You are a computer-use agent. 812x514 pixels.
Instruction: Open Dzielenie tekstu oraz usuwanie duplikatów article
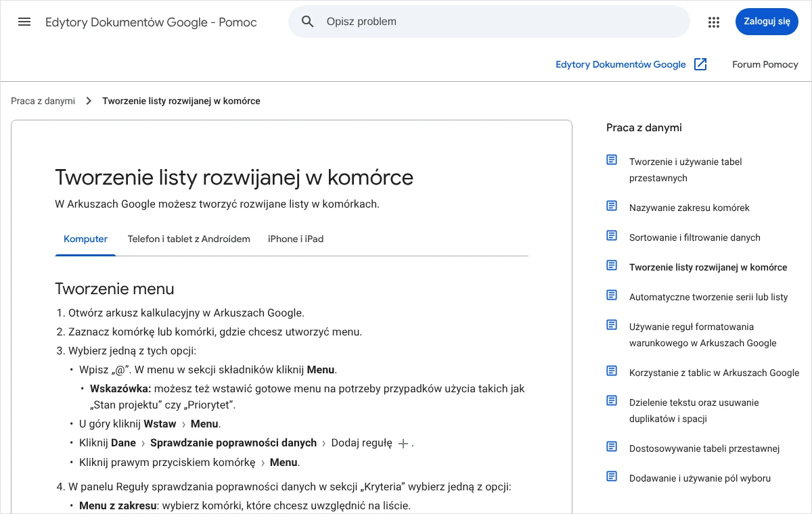(694, 411)
